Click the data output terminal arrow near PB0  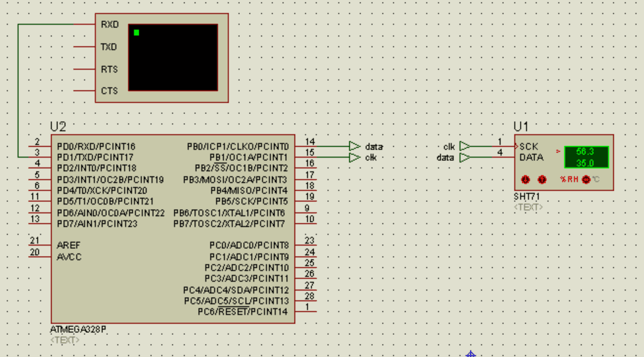point(355,146)
